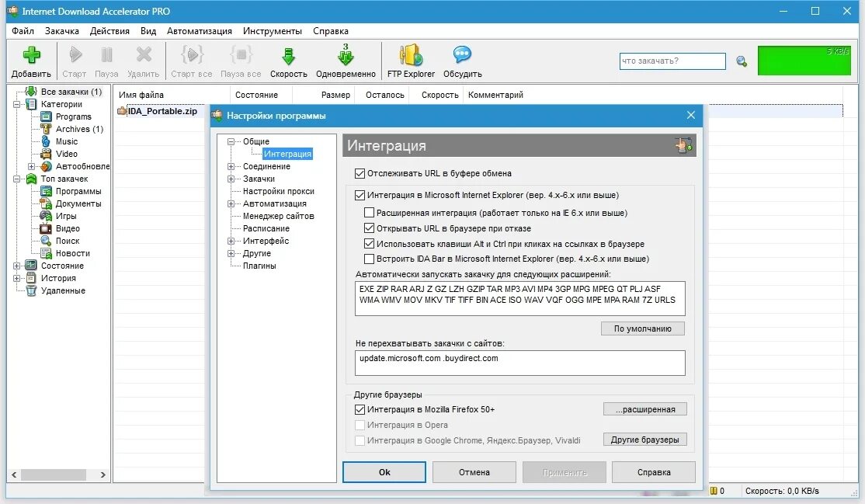The width and height of the screenshot is (865, 504).
Task: Click the Старт все toolbar icon
Action: [192, 54]
